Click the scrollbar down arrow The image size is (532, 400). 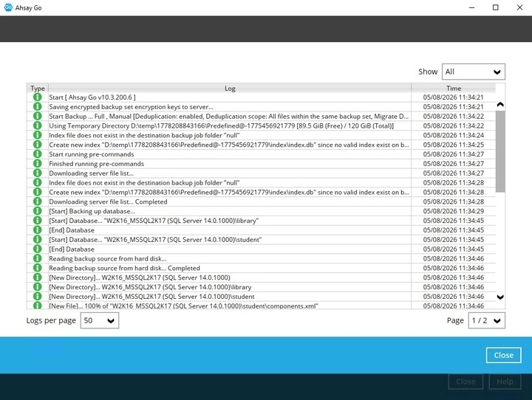(500, 297)
